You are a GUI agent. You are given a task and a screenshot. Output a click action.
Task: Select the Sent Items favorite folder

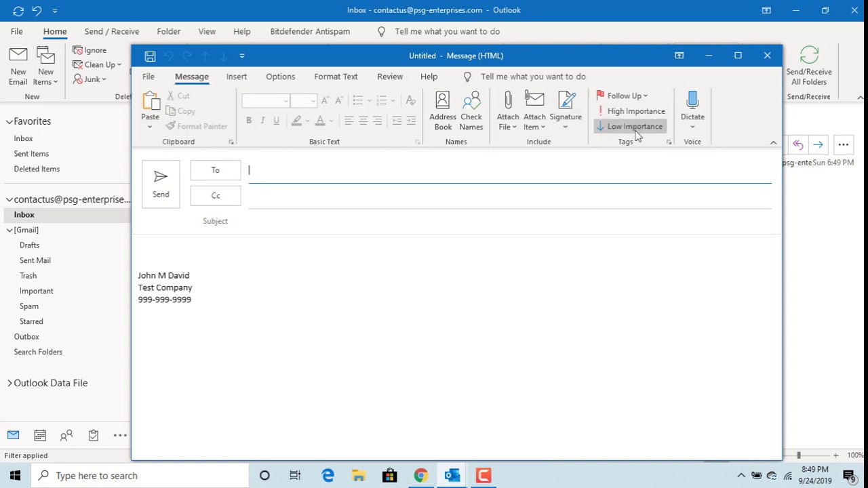click(x=31, y=154)
